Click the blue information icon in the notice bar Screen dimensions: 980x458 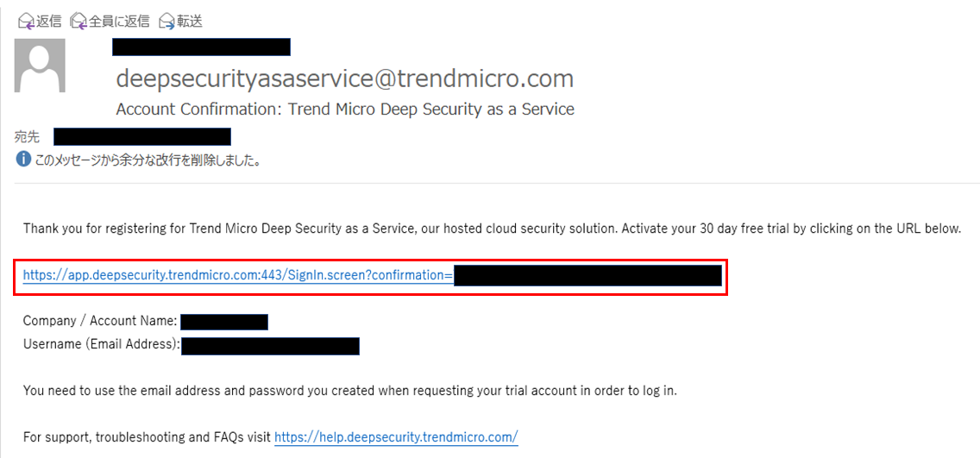tap(23, 160)
